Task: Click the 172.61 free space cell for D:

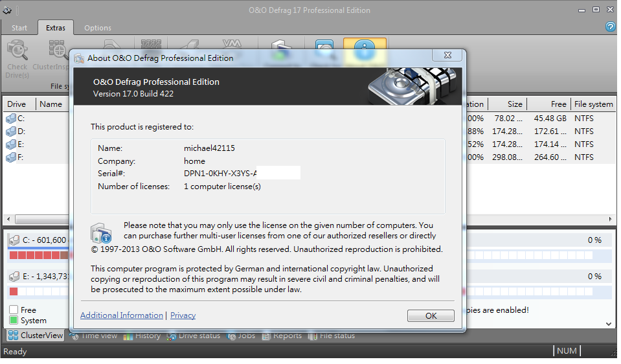Action: coord(550,131)
